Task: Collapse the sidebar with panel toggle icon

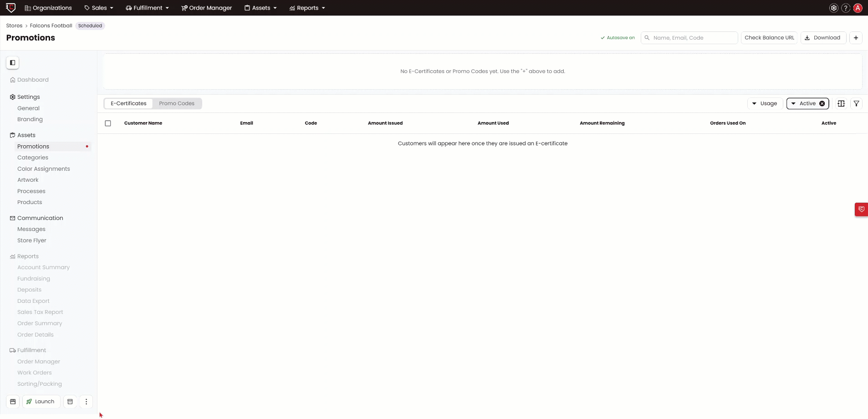Action: coord(13,63)
